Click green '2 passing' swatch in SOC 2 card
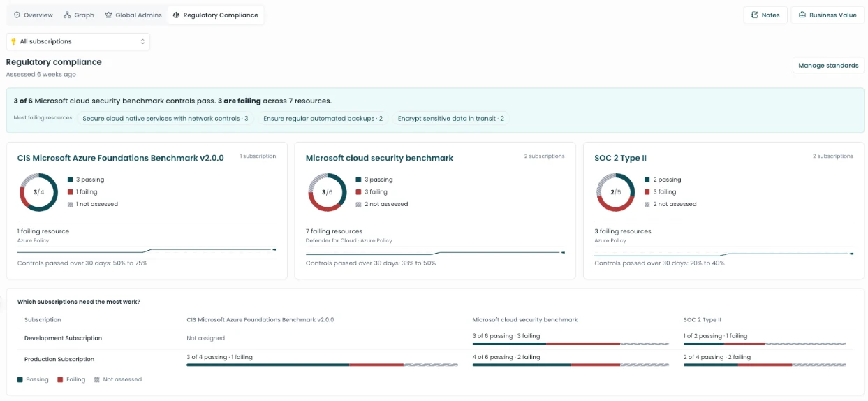This screenshot has width=868, height=401. click(647, 180)
